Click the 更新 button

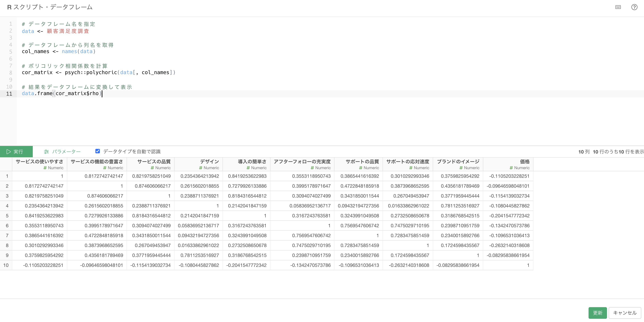coord(597,313)
